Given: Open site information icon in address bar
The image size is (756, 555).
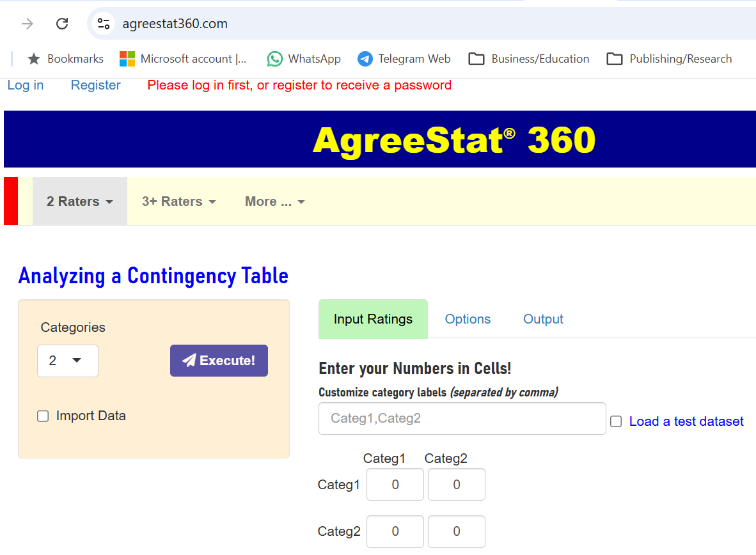Looking at the screenshot, I should click(x=104, y=24).
